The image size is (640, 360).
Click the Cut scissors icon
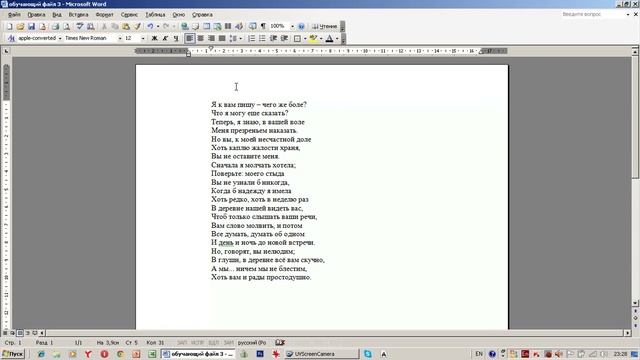tap(104, 26)
